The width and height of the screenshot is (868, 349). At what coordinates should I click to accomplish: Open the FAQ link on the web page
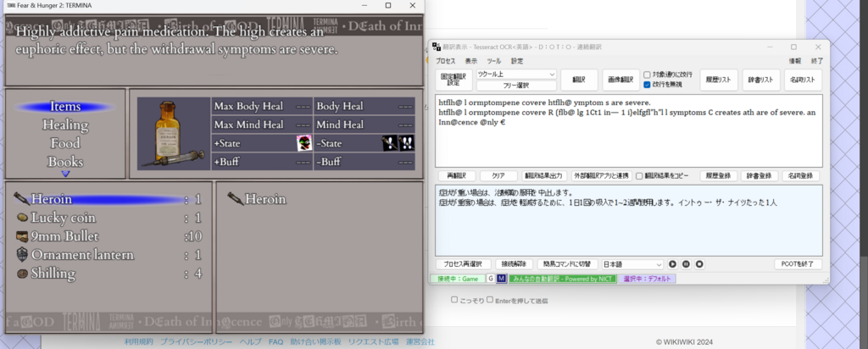[x=275, y=342]
